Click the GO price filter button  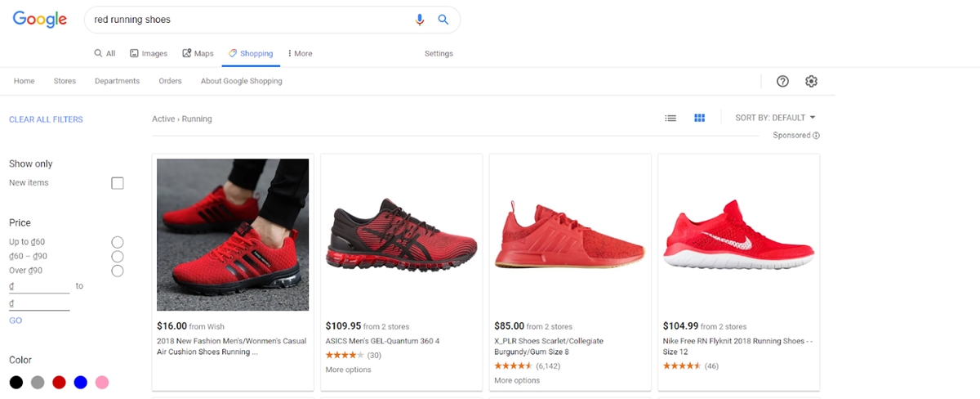[x=16, y=321]
